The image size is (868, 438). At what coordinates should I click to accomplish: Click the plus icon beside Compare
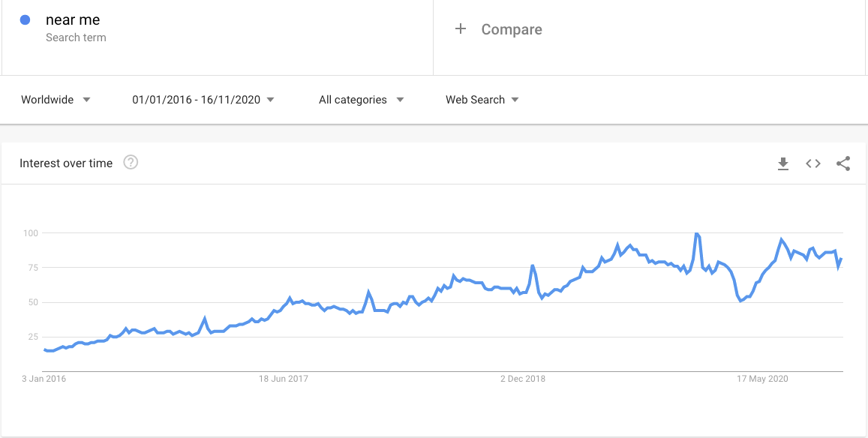click(x=461, y=29)
